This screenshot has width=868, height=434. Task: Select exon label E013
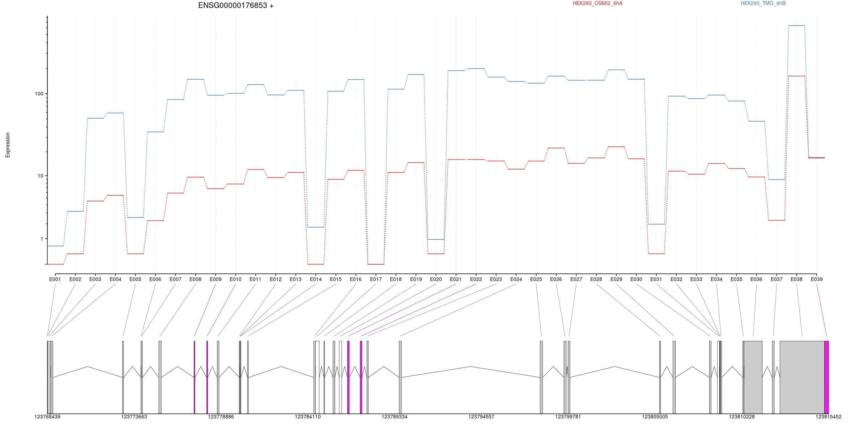tap(295, 279)
